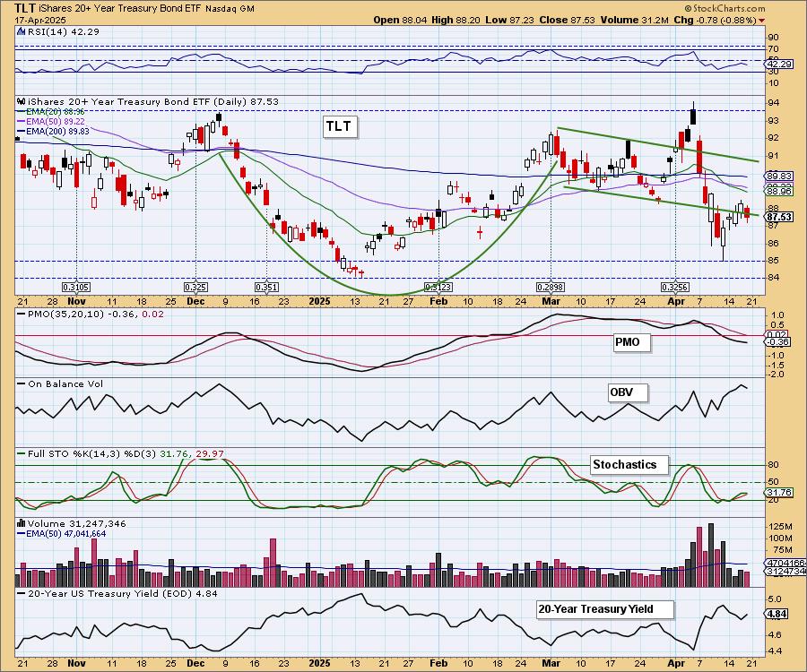Viewport: 807px width, 672px height.
Task: Click the -0.36 PMO value tag
Action: [778, 342]
